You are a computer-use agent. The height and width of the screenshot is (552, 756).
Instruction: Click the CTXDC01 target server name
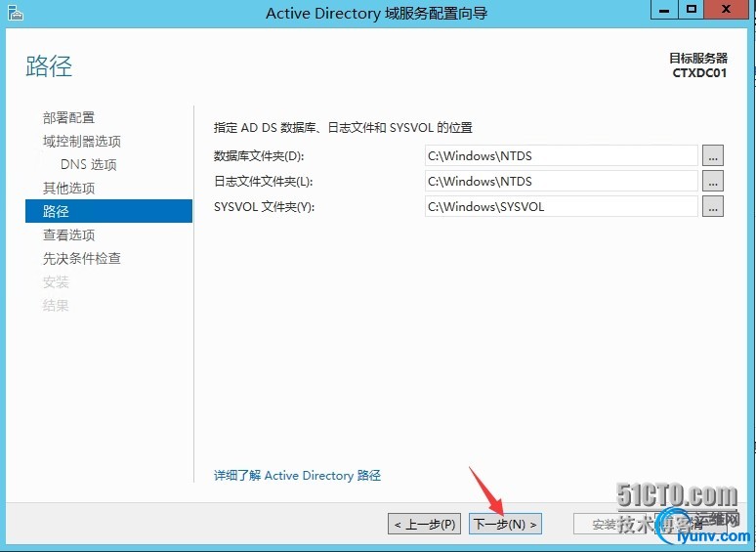[699, 73]
